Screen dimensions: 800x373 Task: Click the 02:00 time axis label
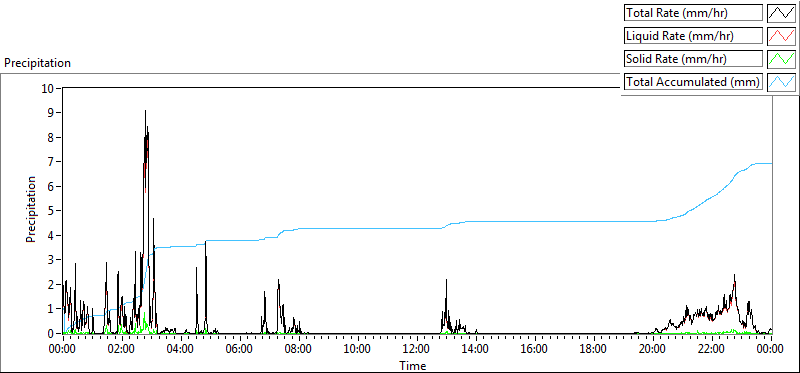122,350
